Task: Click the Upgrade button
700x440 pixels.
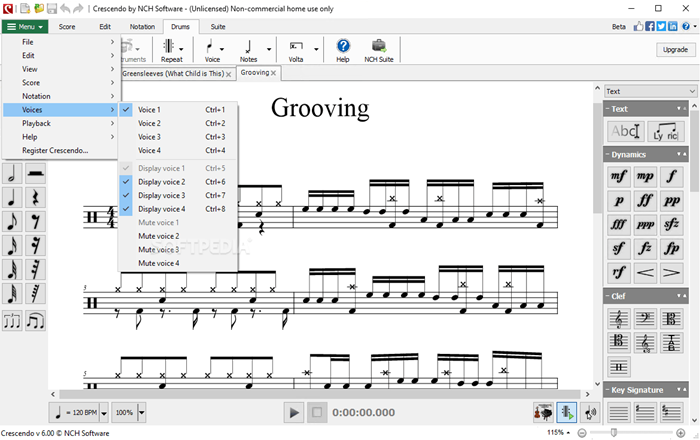Action: 675,50
